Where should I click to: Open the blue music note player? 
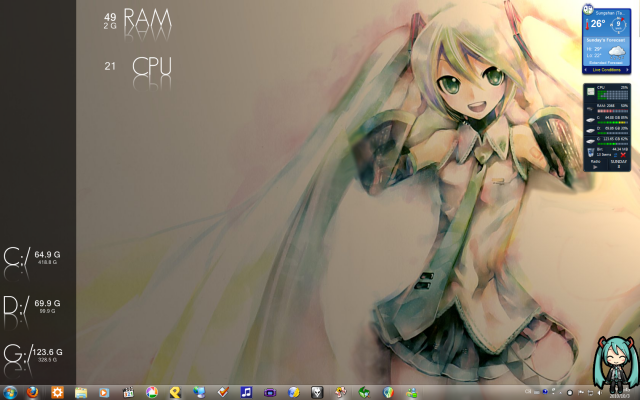point(246,393)
